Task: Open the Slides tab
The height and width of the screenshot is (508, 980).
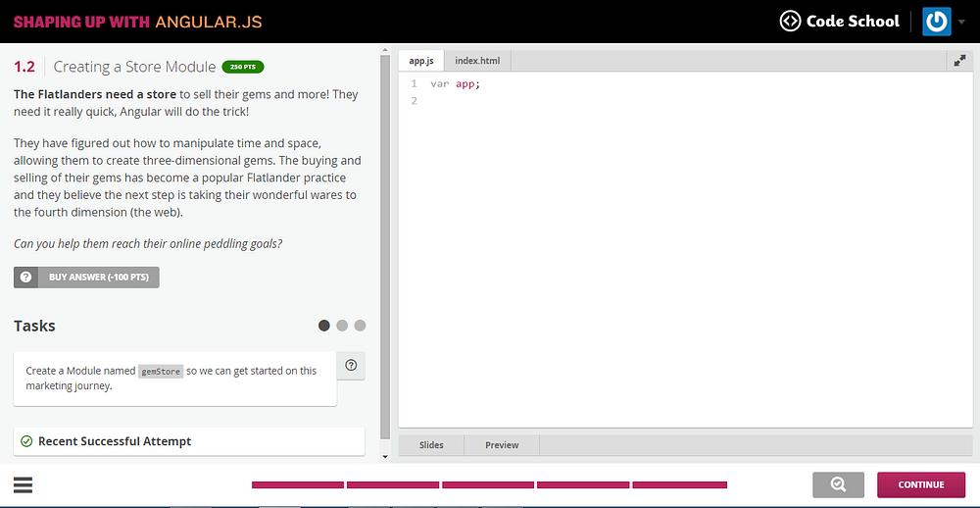Action: click(431, 445)
